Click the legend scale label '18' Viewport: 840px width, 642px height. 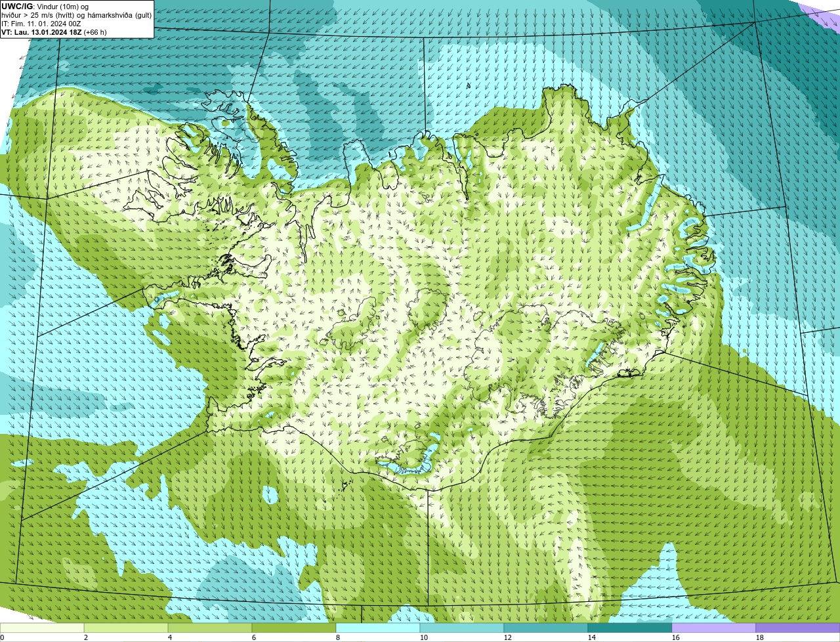761,637
